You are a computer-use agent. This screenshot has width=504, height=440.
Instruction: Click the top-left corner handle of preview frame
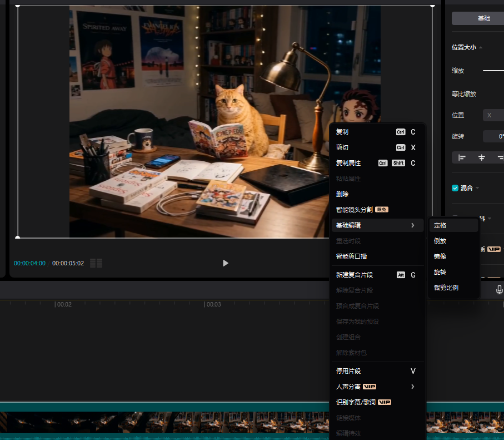click(18, 6)
